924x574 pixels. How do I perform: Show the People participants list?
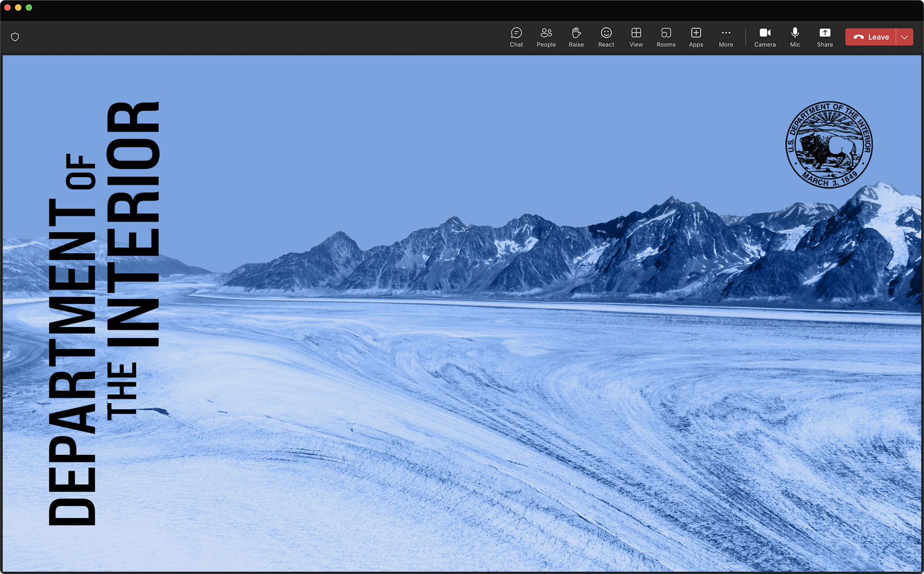pyautogui.click(x=546, y=37)
